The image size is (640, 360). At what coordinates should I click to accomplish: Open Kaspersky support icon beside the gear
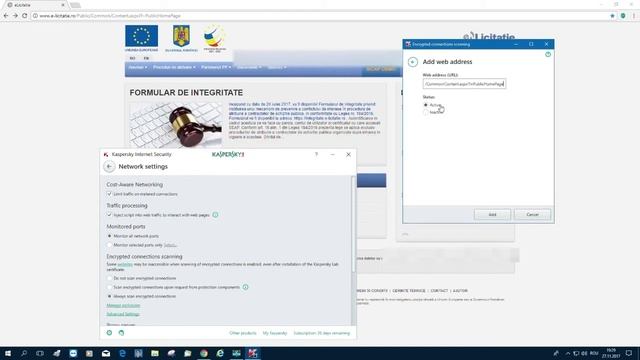coord(121,333)
